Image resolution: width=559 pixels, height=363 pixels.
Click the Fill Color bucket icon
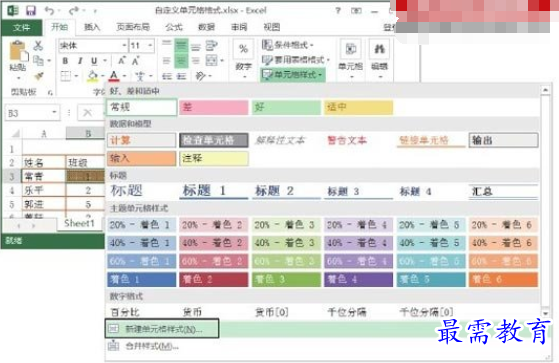tap(92, 76)
